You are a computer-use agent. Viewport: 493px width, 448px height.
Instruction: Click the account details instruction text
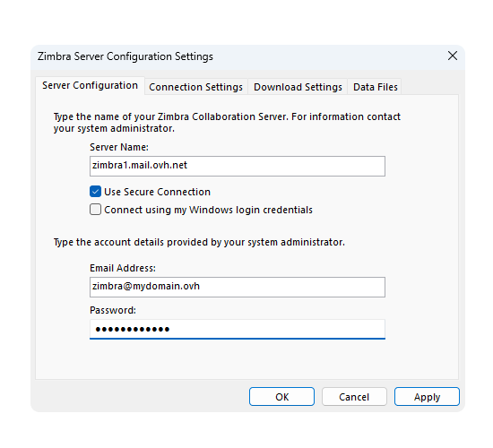pos(199,242)
